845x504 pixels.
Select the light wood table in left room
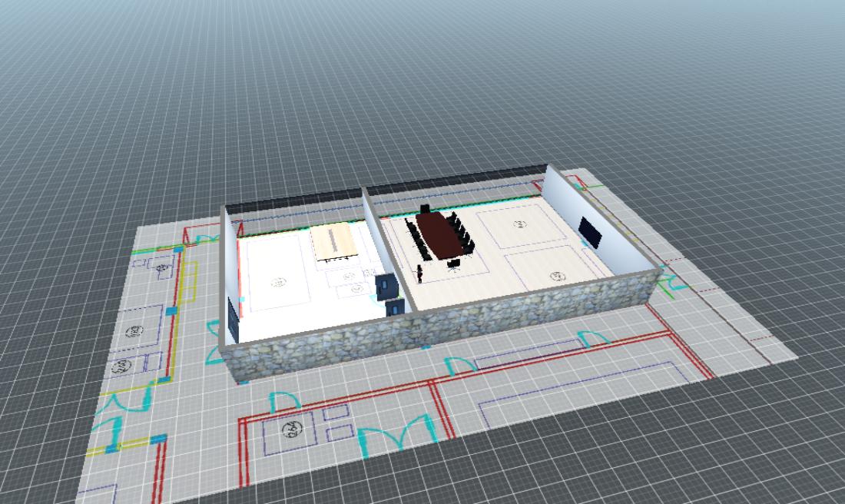pyautogui.click(x=334, y=242)
